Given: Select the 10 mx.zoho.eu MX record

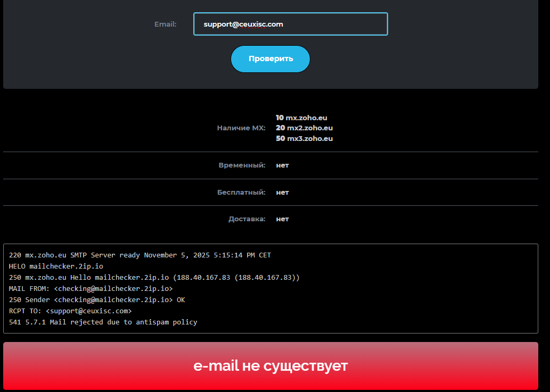Looking at the screenshot, I should click(x=301, y=118).
